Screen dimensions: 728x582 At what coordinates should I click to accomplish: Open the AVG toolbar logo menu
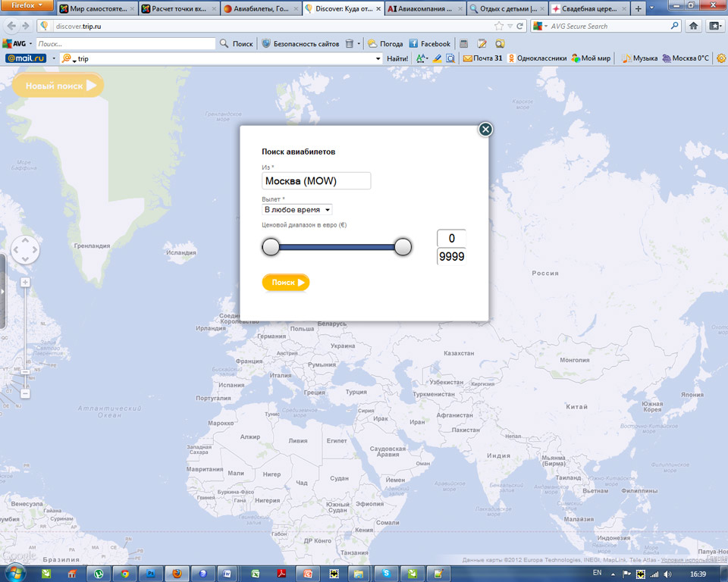click(x=17, y=44)
